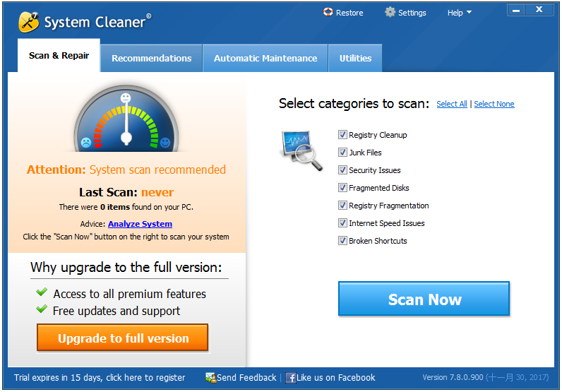Click the sad face on the gauge

click(x=86, y=143)
